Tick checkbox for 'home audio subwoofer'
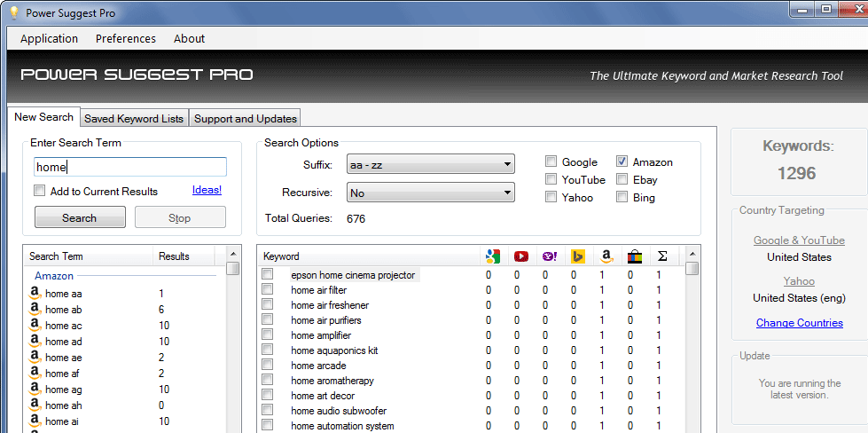 (x=268, y=410)
